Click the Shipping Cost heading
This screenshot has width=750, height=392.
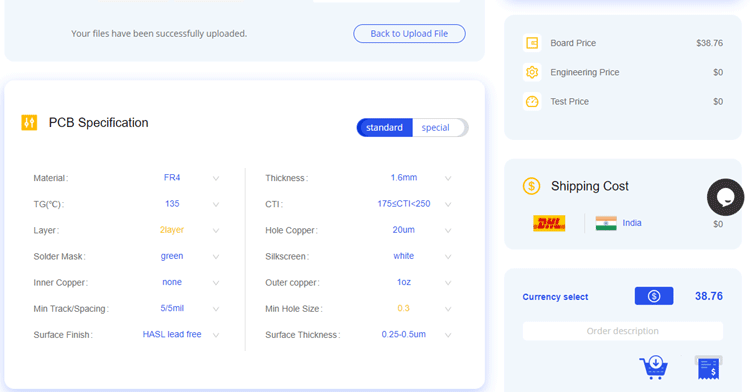590,186
